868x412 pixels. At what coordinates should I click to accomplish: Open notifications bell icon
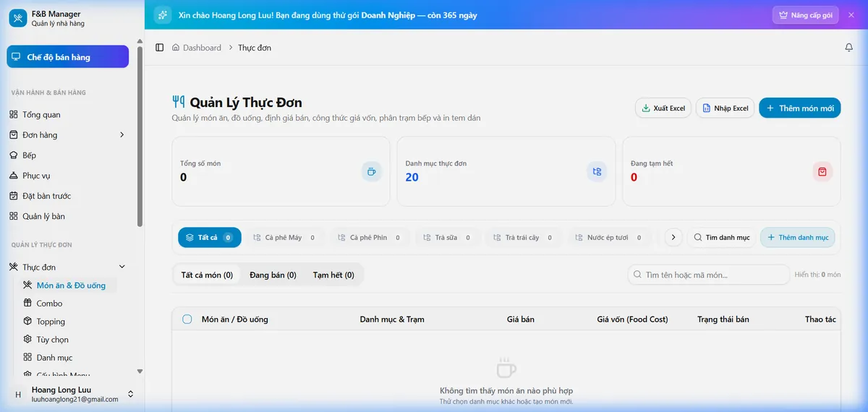click(849, 48)
